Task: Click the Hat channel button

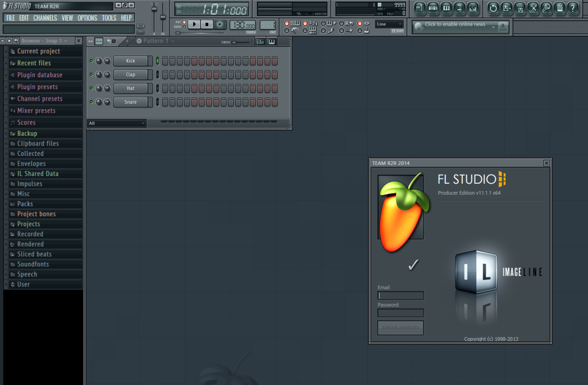Action: (x=131, y=88)
